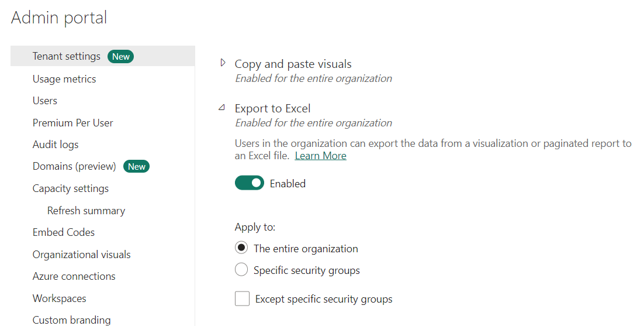
Task: Select Organizational visuals
Action: pyautogui.click(x=82, y=255)
